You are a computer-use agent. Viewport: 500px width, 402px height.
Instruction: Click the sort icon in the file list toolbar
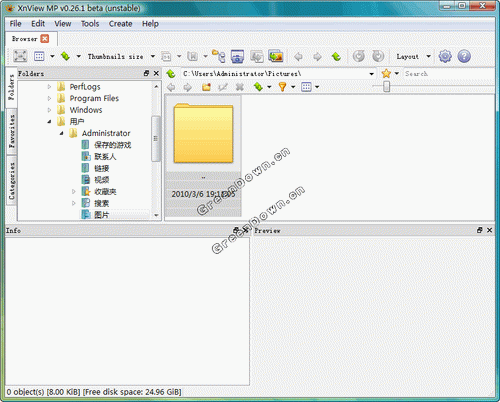pos(258,87)
